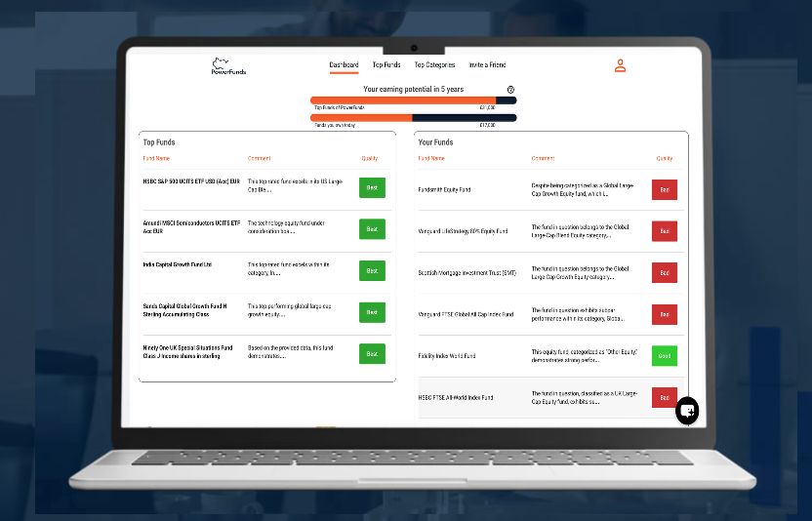The width and height of the screenshot is (812, 521).
Task: Click comment for Vanguard LifeStrategy 80% Equity
Action: pyautogui.click(x=580, y=231)
